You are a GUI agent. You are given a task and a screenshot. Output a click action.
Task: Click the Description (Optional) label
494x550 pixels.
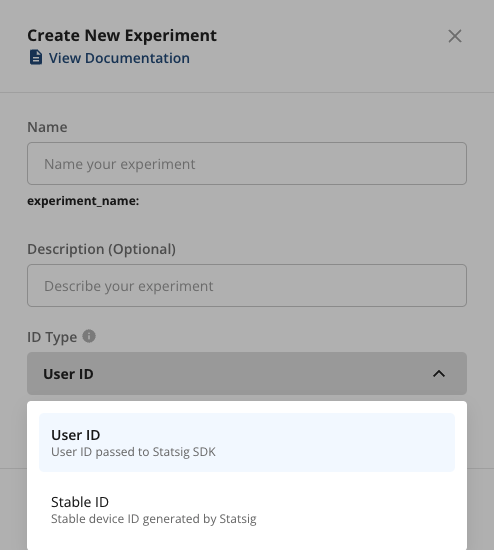[x=101, y=249]
